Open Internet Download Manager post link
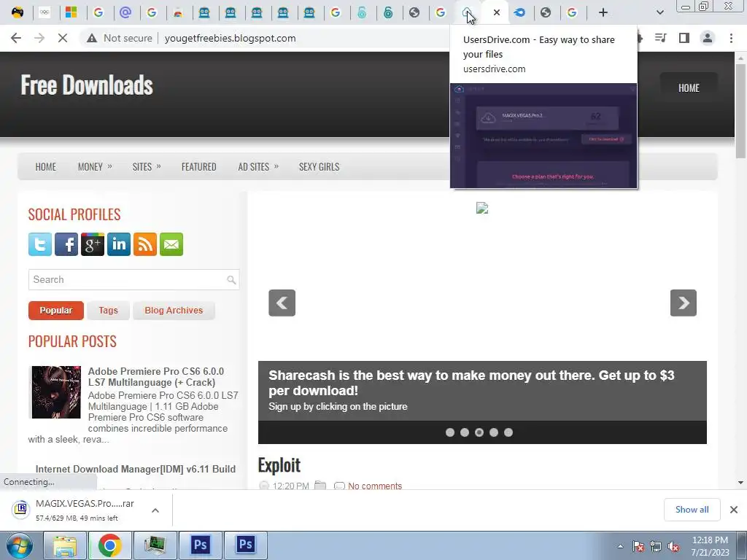 [x=135, y=469]
